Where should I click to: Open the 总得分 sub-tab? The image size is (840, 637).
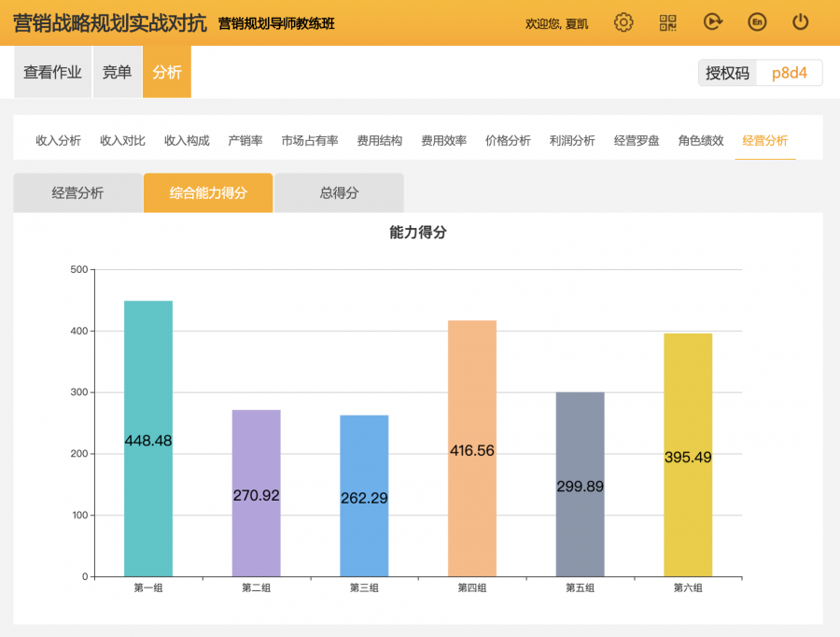click(x=339, y=192)
